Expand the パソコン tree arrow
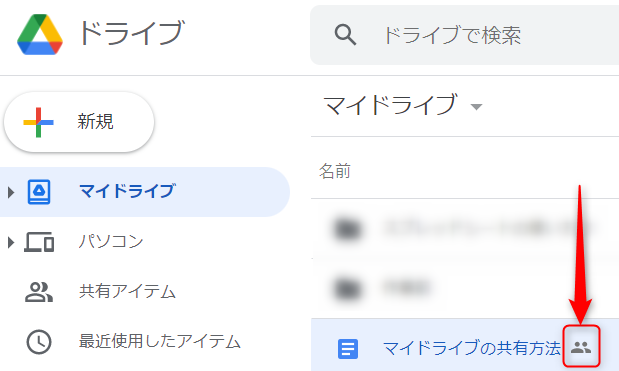Viewport: 619px width, 371px height. 11,242
